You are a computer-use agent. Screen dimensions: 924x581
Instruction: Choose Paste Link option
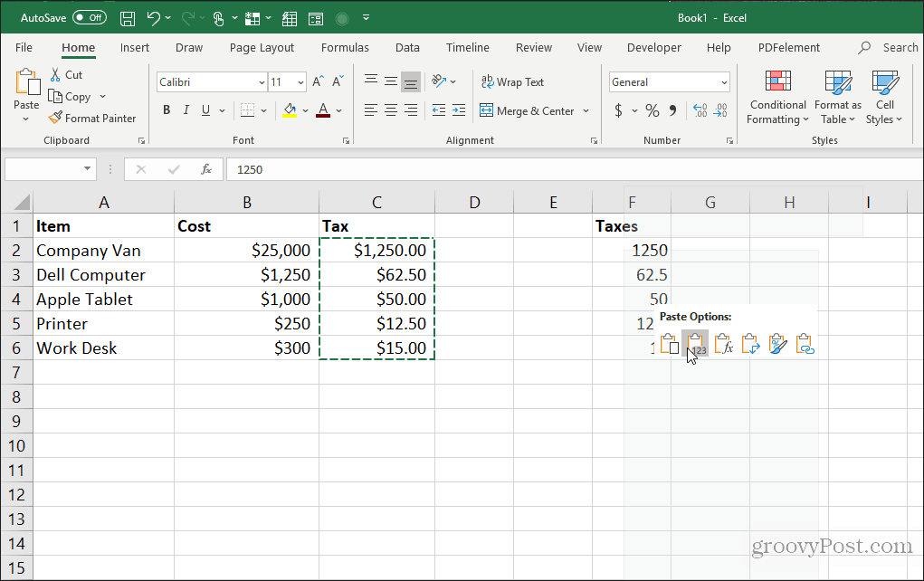point(805,344)
